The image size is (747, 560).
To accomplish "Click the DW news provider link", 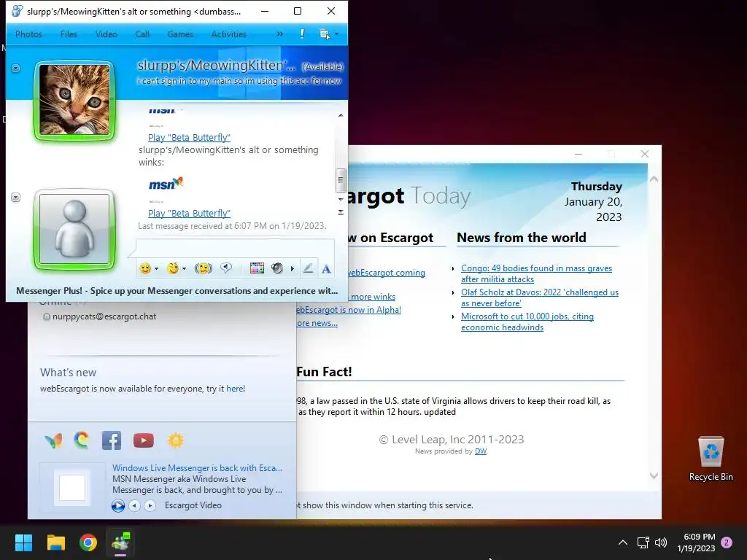I will click(481, 451).
